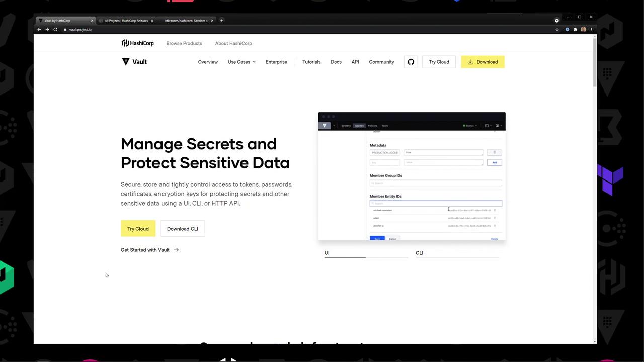The image size is (644, 362).
Task: Visit the Community nav link
Action: coord(381,62)
